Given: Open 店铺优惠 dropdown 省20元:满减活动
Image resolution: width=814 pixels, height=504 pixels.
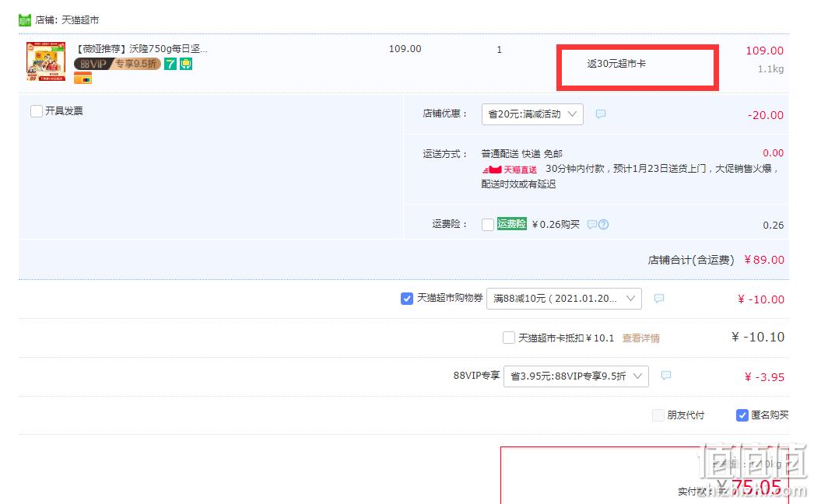Looking at the screenshot, I should point(532,114).
